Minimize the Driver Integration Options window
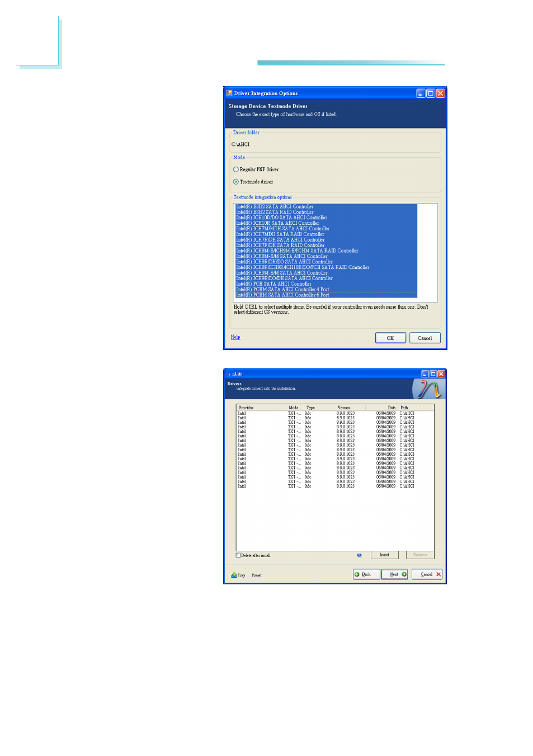 click(421, 93)
